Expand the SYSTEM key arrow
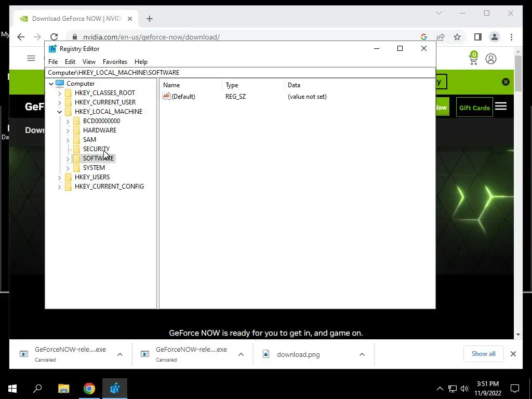 (68, 168)
